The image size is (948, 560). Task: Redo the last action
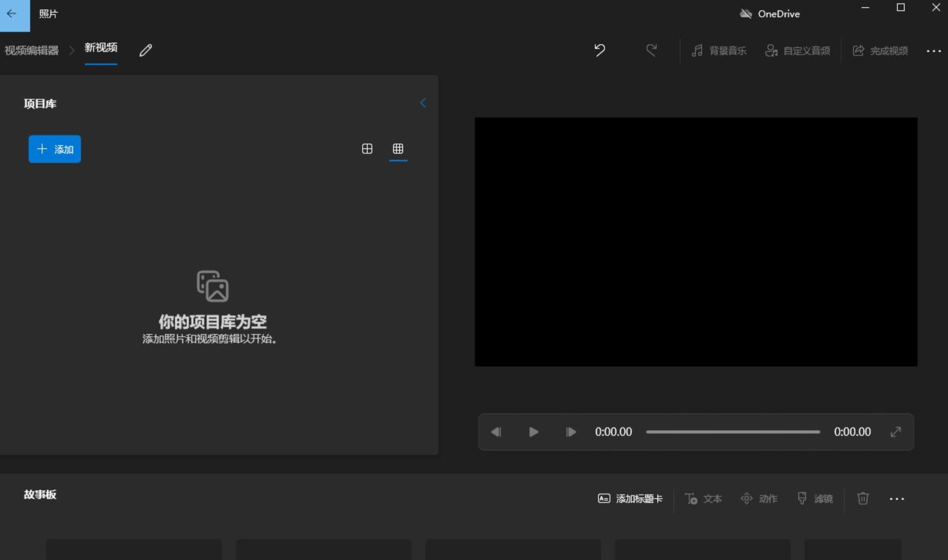coord(651,50)
